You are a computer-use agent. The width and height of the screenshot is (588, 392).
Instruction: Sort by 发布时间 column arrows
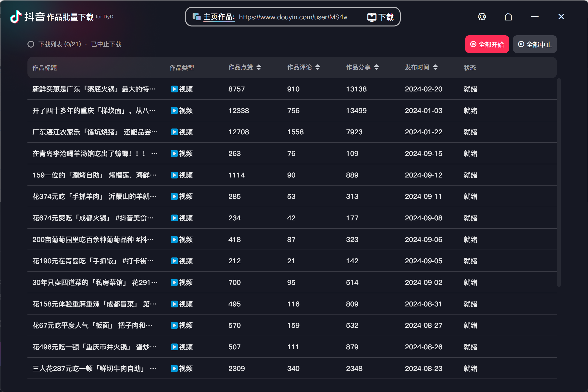pos(435,67)
